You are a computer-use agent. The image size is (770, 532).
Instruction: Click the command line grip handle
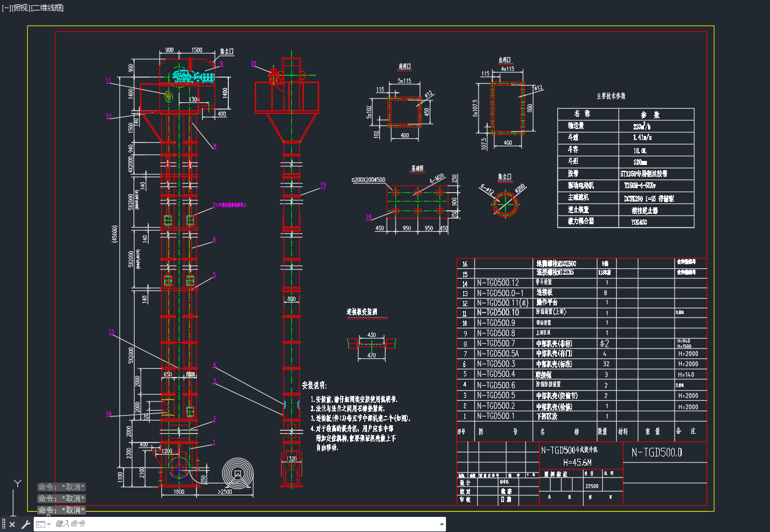[x=3, y=524]
